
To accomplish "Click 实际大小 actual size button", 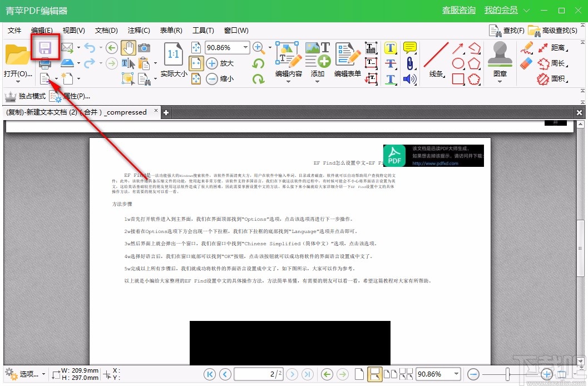I will coord(173,59).
